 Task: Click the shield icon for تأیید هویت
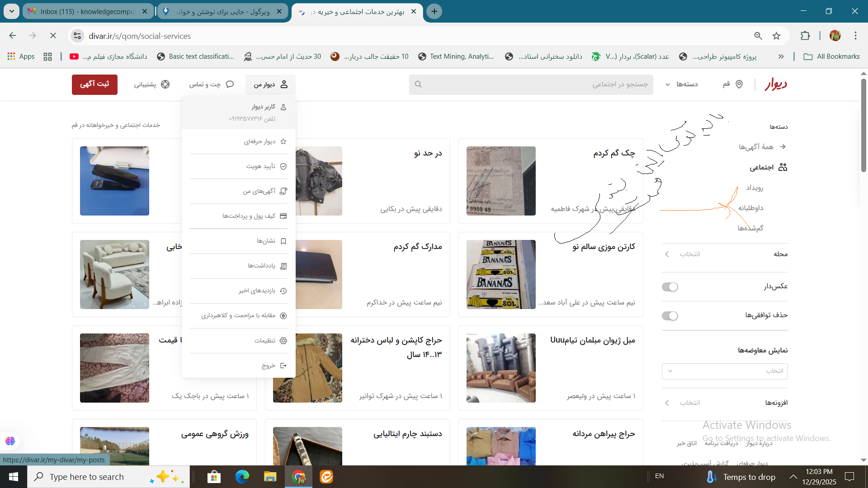[283, 166]
